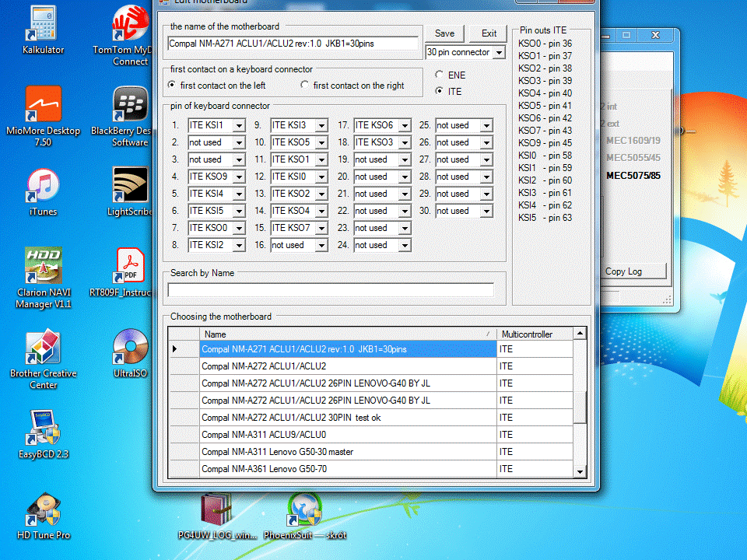
Task: Click the motherboard name text field
Action: [293, 44]
